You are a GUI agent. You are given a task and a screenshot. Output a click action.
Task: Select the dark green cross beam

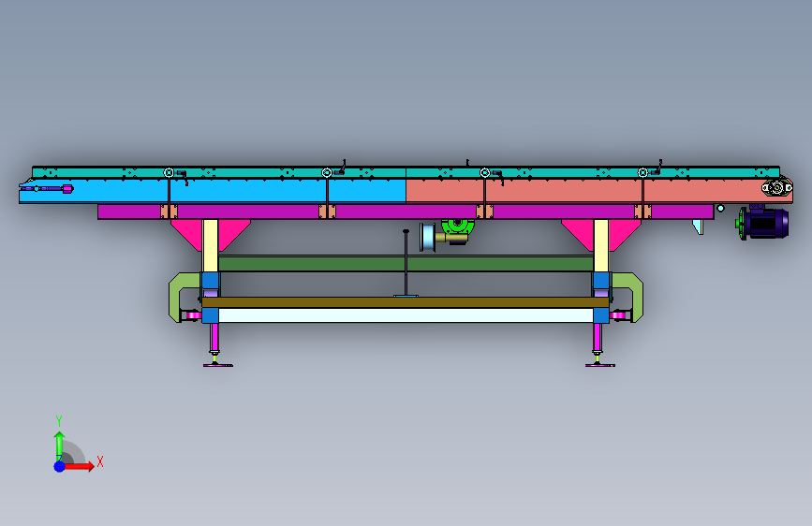[406, 263]
